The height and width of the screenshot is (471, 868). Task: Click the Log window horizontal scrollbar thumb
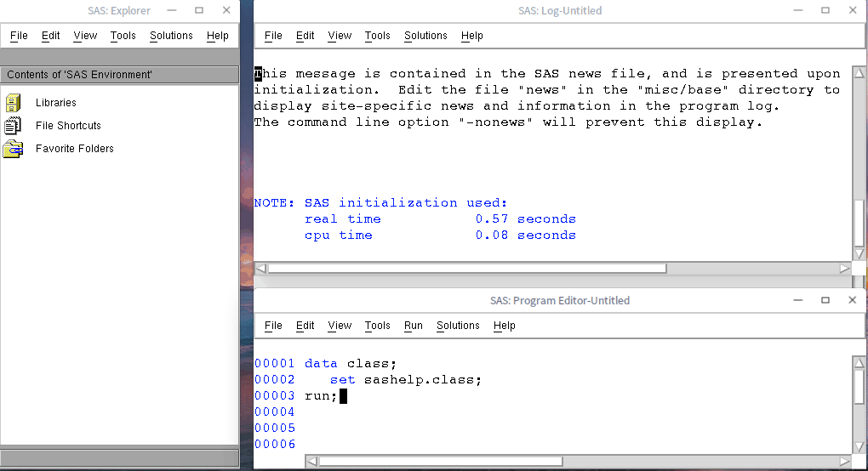coord(467,269)
